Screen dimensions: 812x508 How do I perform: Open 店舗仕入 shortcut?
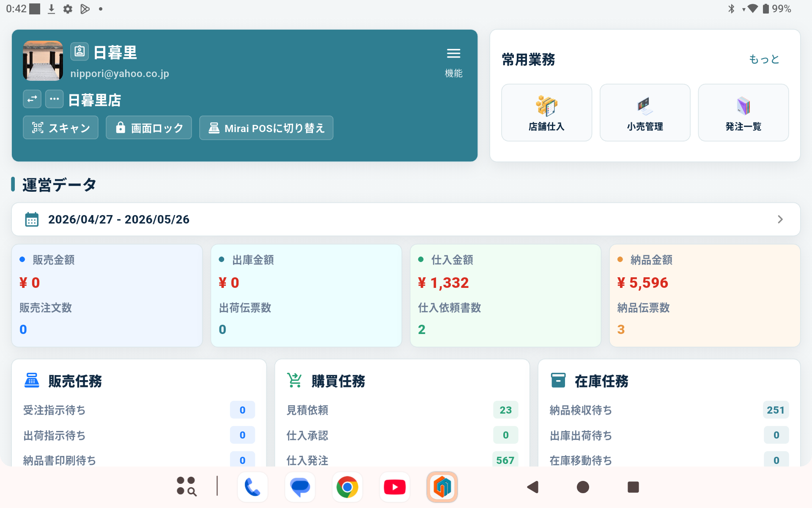pyautogui.click(x=546, y=113)
